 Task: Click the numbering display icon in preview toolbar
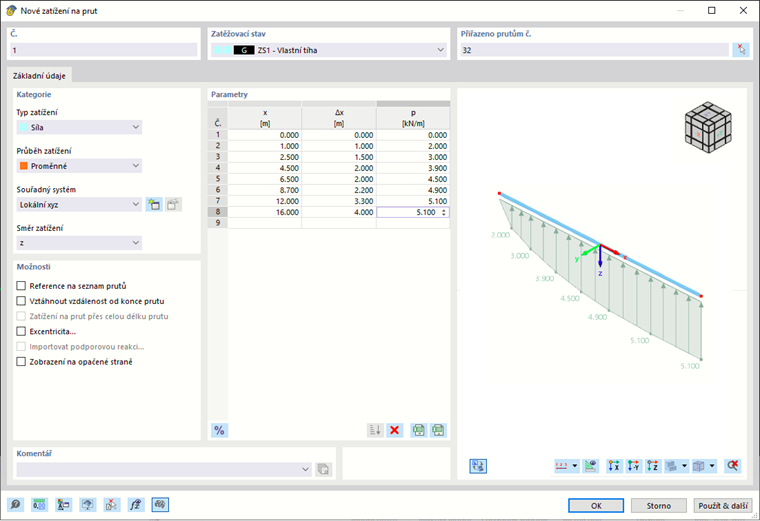click(562, 466)
